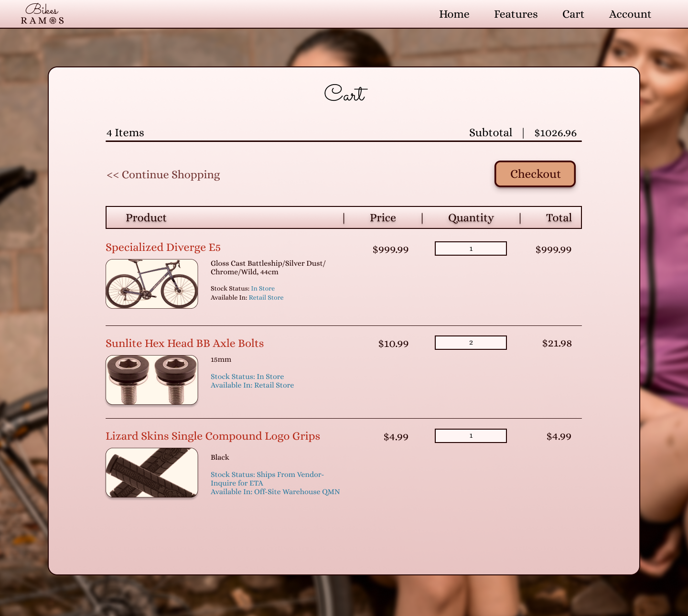Click Off-Site Warehouse QMN availability
Viewport: 688px width, 616px height.
point(275,492)
